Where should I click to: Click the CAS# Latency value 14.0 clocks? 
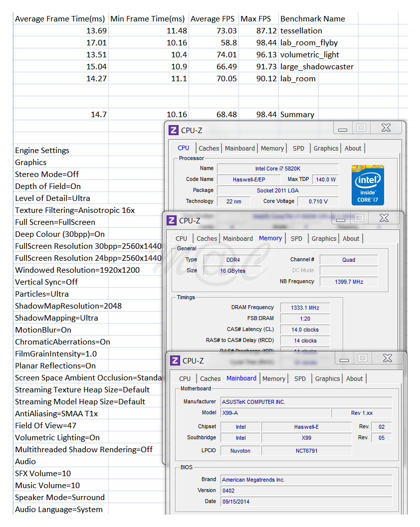[305, 330]
